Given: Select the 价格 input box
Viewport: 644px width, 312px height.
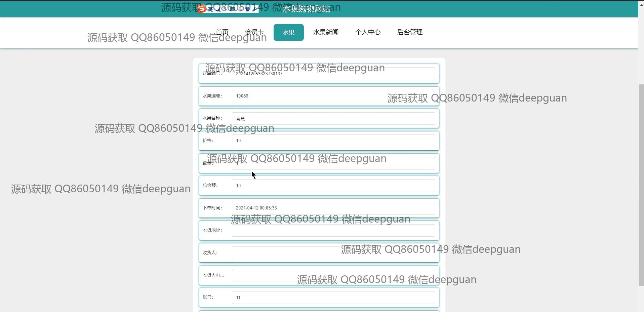Looking at the screenshot, I should pos(333,141).
